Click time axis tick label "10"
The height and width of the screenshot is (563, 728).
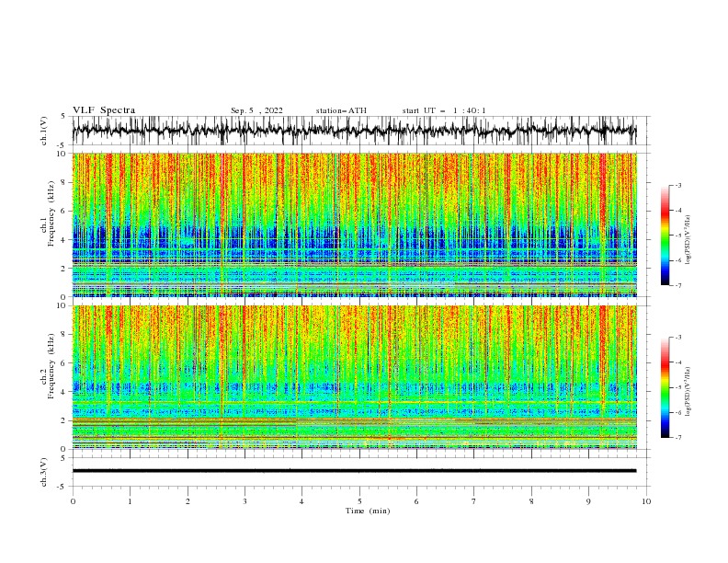click(x=646, y=501)
